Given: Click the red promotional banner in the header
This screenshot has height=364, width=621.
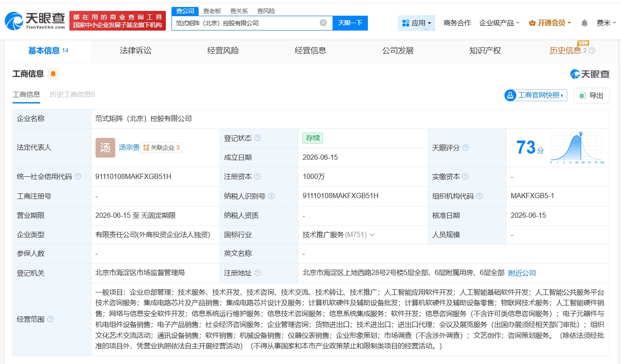Looking at the screenshot, I should point(117,21).
